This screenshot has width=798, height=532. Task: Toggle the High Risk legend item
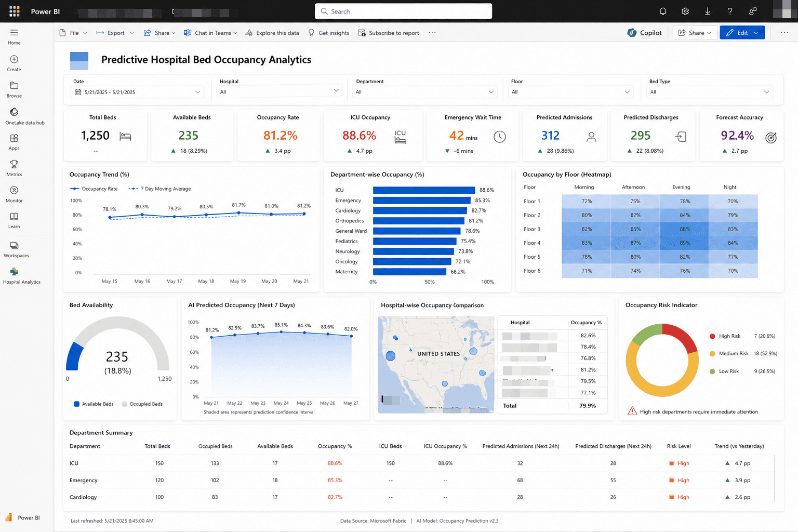click(725, 336)
